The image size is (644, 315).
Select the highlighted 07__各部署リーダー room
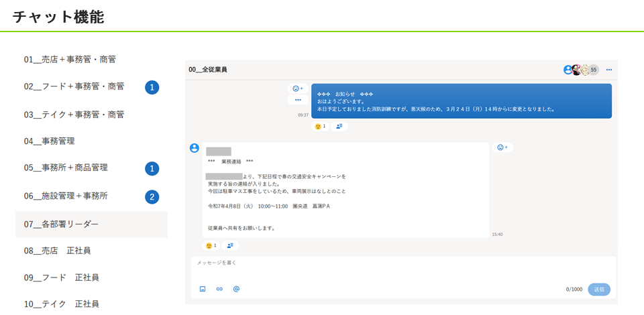point(91,225)
